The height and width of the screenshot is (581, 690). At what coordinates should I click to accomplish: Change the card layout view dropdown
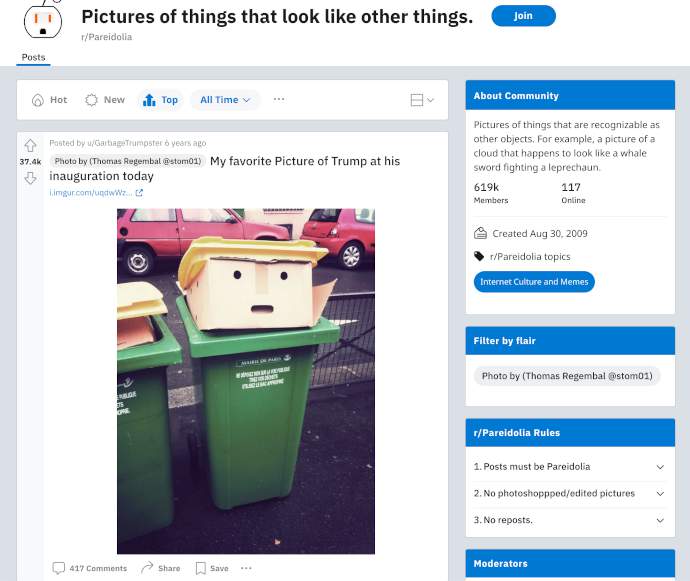coord(422,100)
